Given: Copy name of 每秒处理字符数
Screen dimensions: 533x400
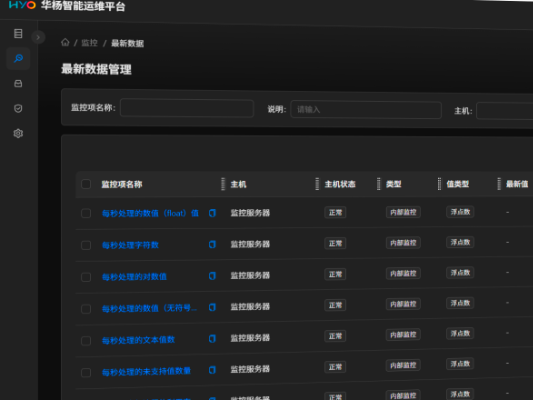Looking at the screenshot, I should pos(212,244).
